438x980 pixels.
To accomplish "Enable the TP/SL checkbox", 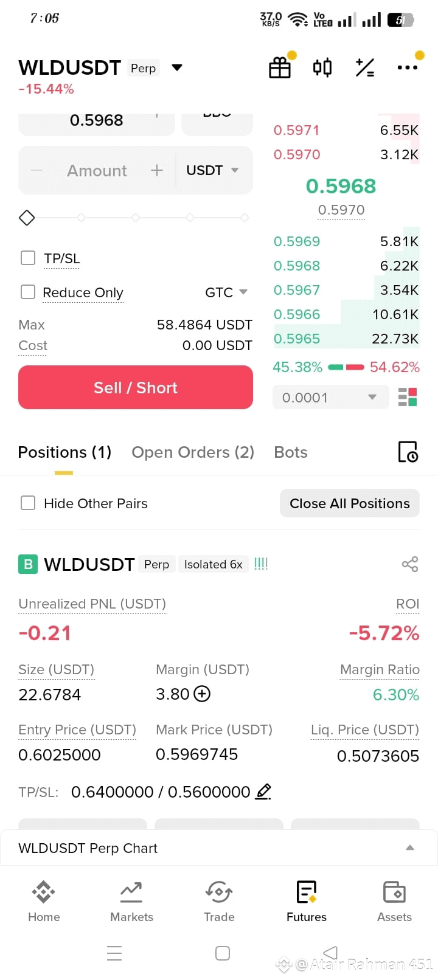I will tap(28, 258).
